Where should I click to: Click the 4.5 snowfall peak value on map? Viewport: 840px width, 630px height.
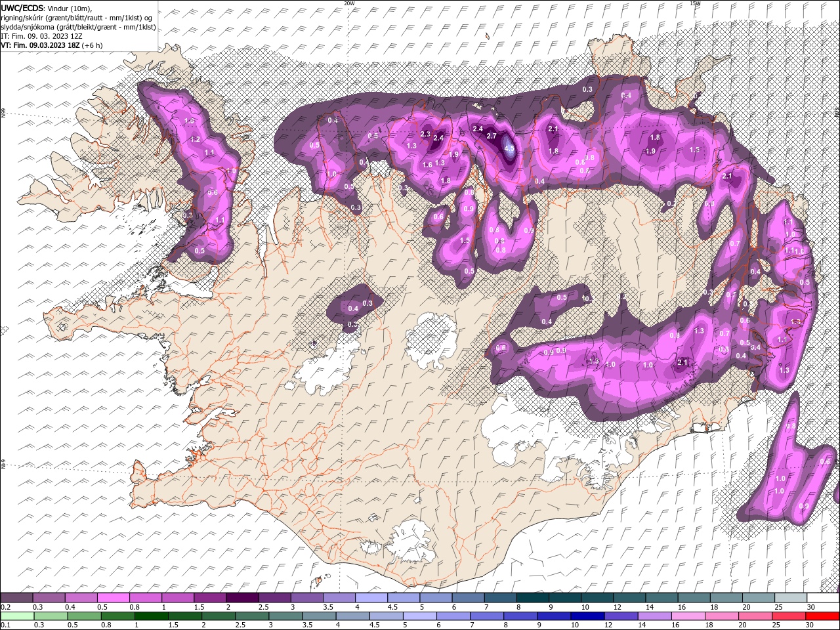[510, 148]
